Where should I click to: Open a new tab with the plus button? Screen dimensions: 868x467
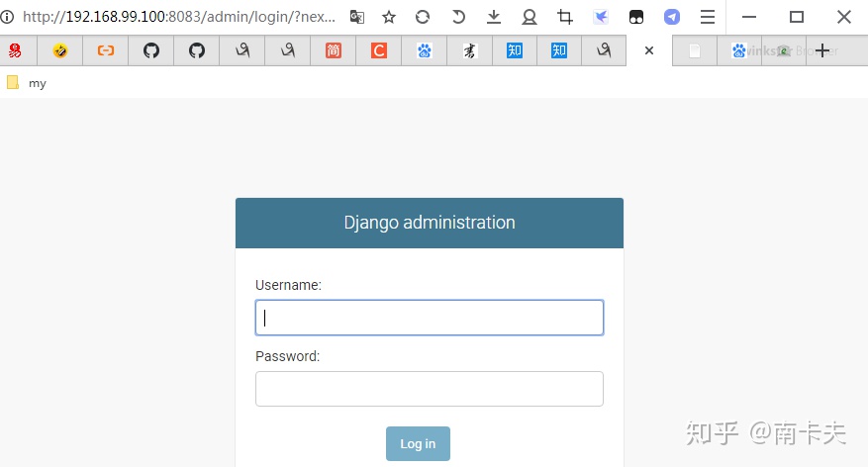pos(822,50)
